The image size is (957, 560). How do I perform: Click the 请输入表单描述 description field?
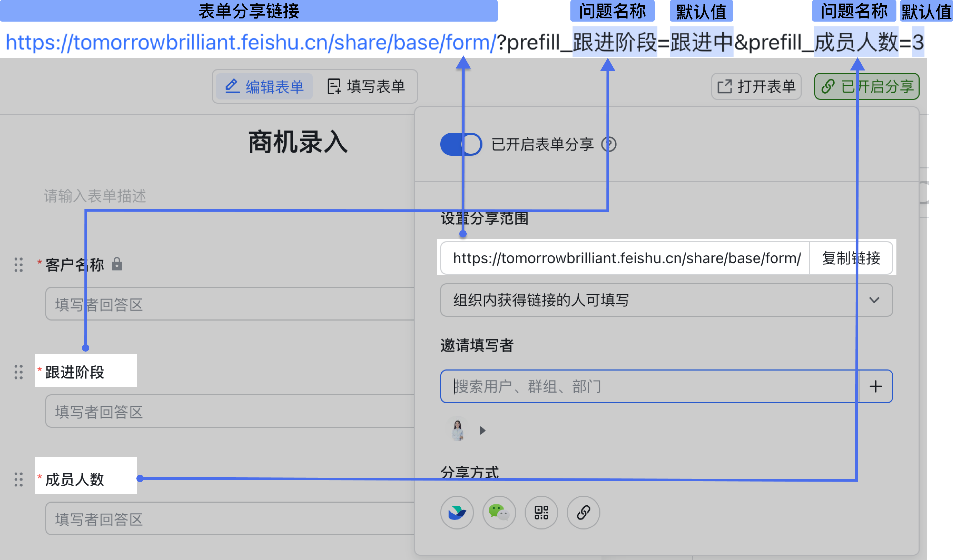(95, 196)
